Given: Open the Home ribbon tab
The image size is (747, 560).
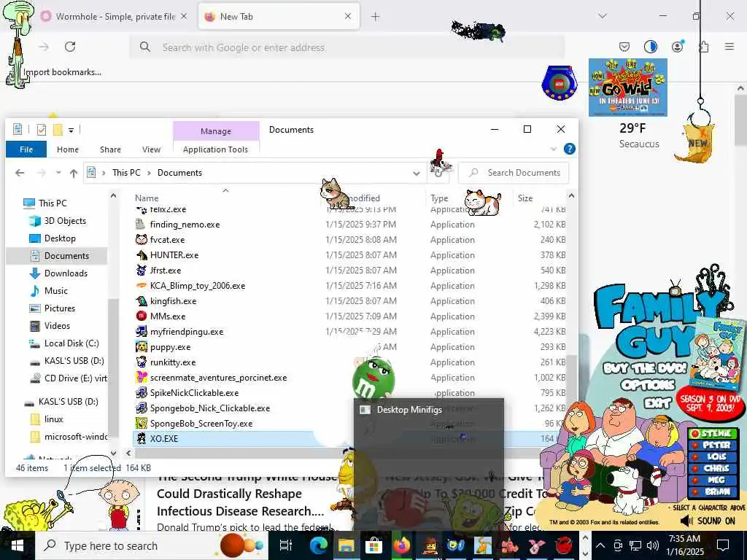Looking at the screenshot, I should point(68,149).
